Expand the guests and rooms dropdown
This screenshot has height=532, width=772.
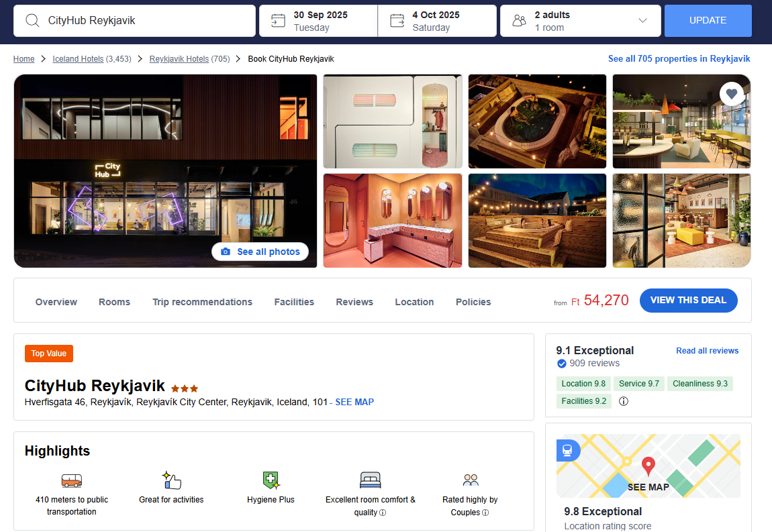(642, 21)
